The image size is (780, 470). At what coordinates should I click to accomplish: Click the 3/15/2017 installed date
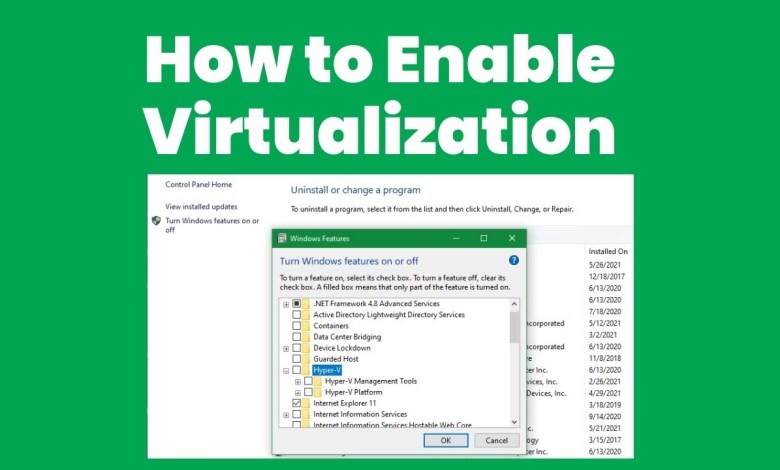[x=604, y=440]
